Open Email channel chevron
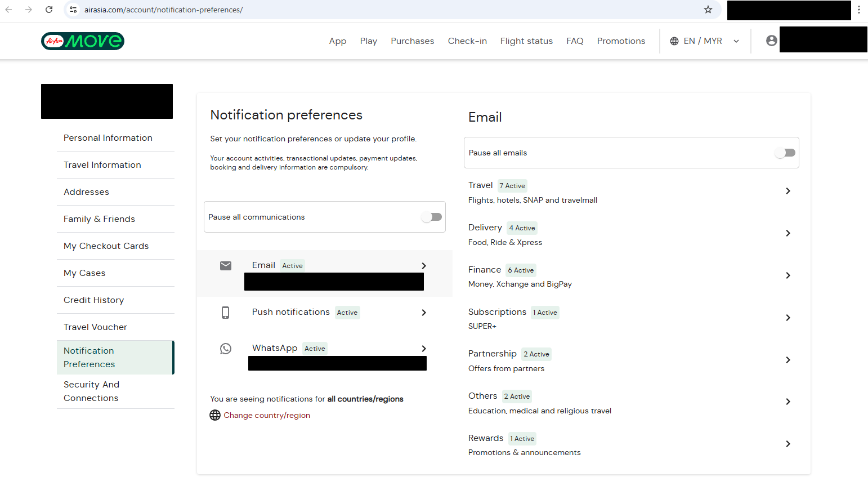This screenshot has width=868, height=499. click(x=424, y=266)
